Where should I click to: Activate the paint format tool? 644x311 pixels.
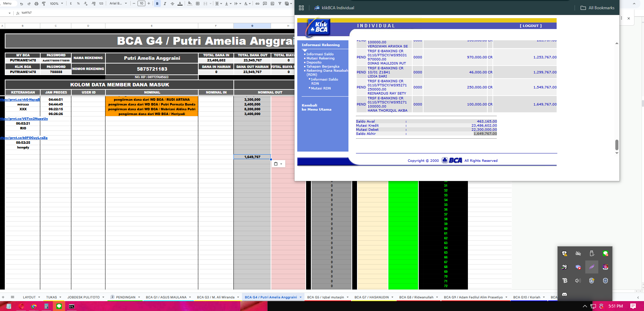44,3
